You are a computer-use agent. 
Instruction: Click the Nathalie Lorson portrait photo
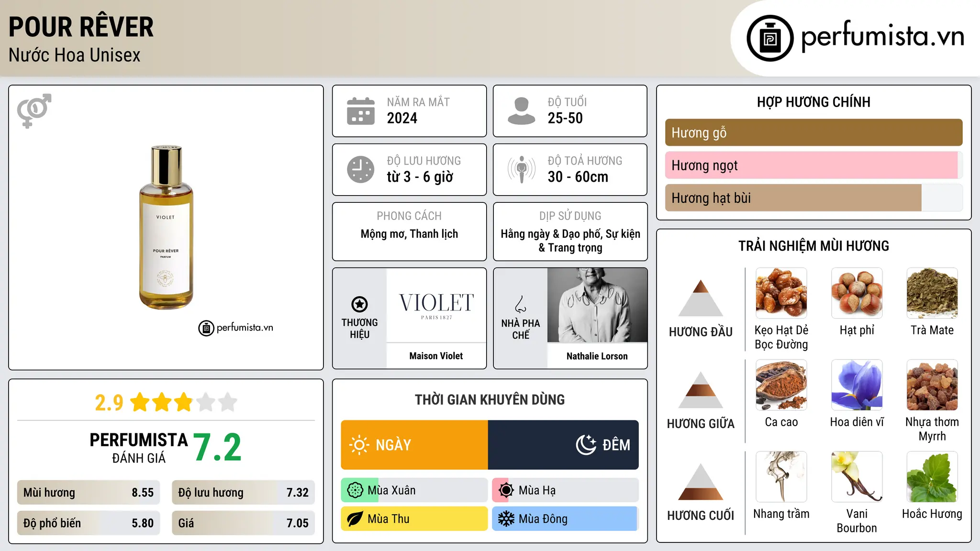pos(597,305)
